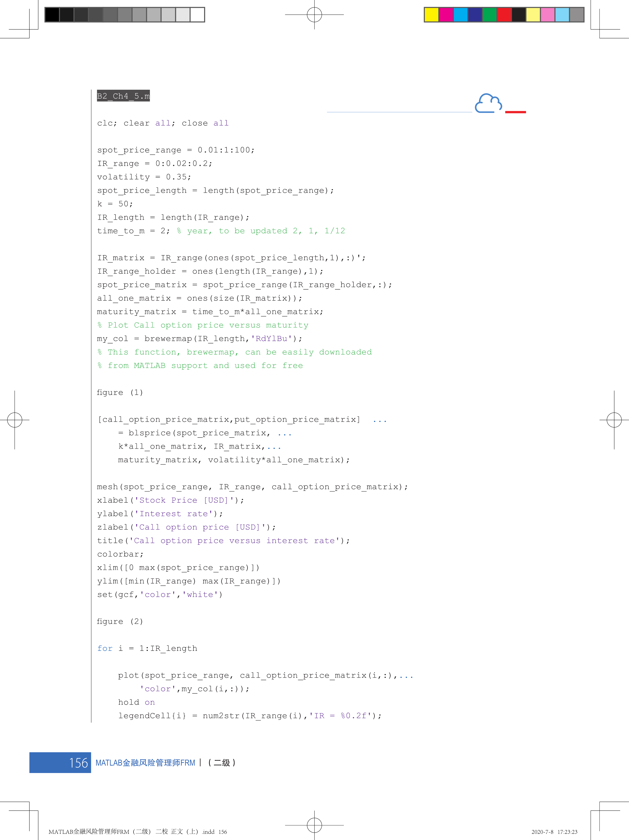
Task: Select the pure black grayscale swatch
Action: [x=52, y=15]
